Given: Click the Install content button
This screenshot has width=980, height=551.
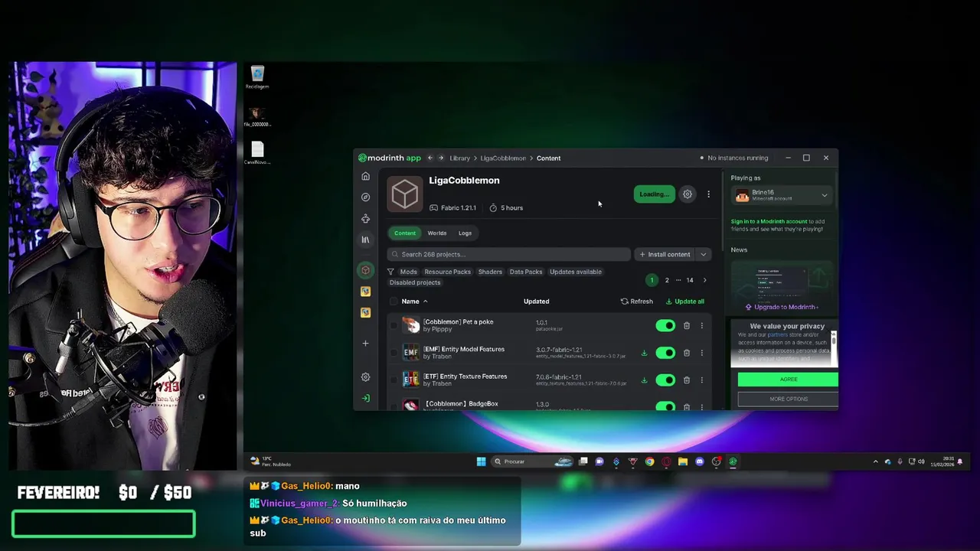Looking at the screenshot, I should (x=665, y=255).
